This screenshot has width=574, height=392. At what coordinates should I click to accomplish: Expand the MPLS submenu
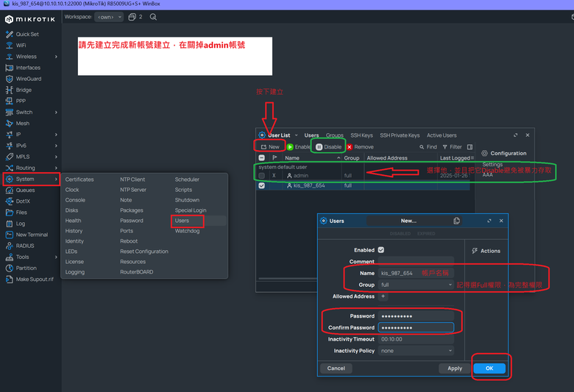tap(56, 157)
